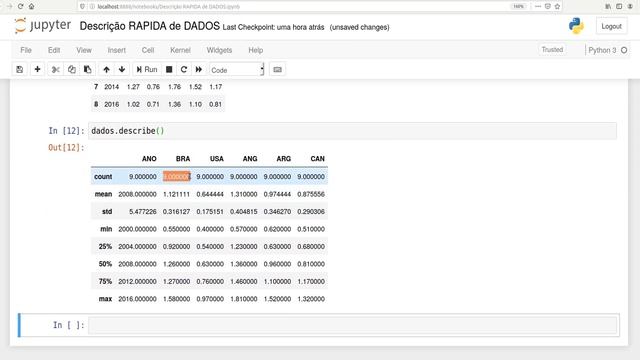Open the command palette keyboard icon
Image resolution: width=640 pixels, height=360 pixels.
pos(277,69)
